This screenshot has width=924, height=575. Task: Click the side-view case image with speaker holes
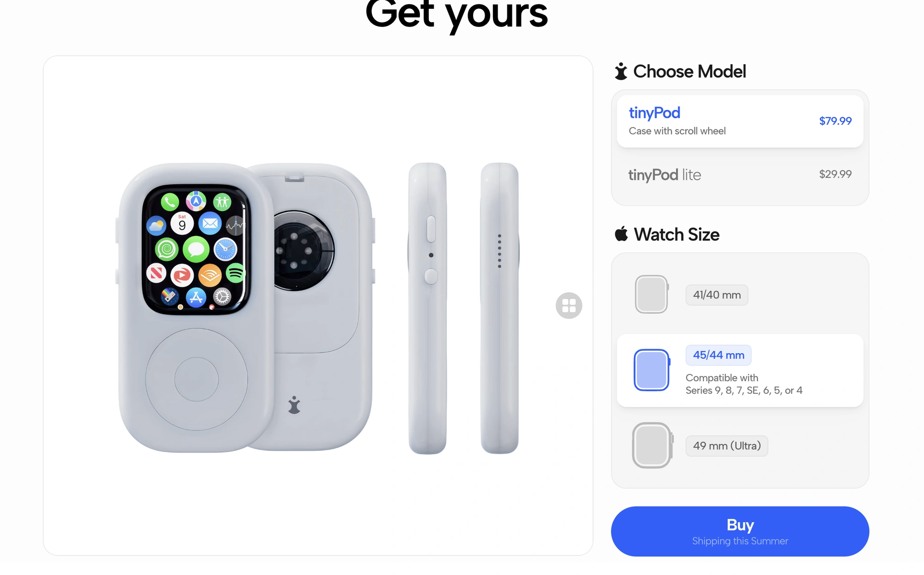(500, 308)
